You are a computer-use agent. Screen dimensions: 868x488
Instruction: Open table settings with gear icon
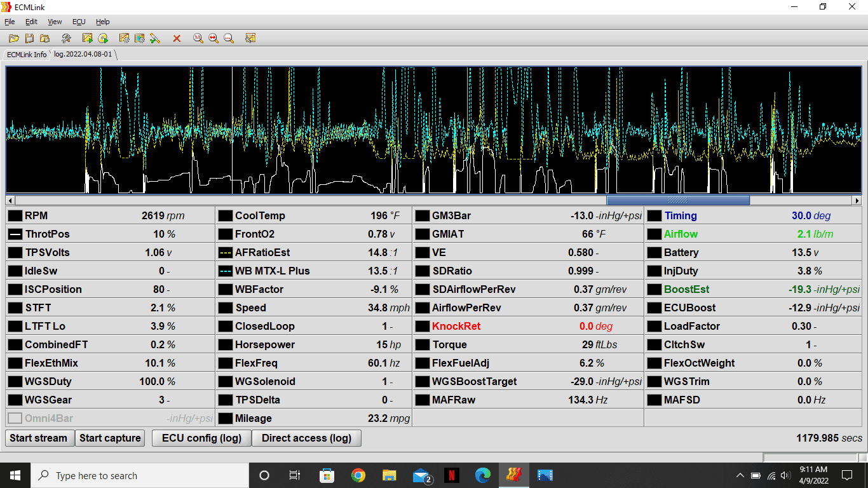tap(140, 39)
